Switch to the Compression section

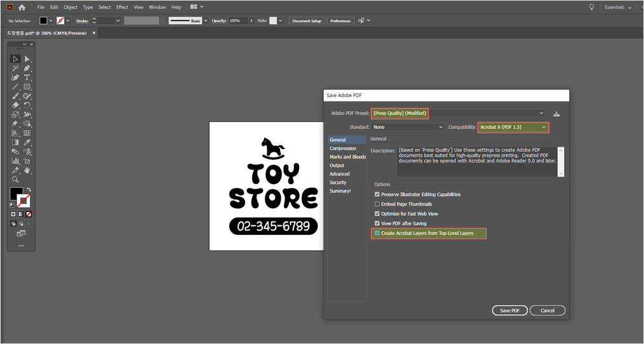coord(343,148)
